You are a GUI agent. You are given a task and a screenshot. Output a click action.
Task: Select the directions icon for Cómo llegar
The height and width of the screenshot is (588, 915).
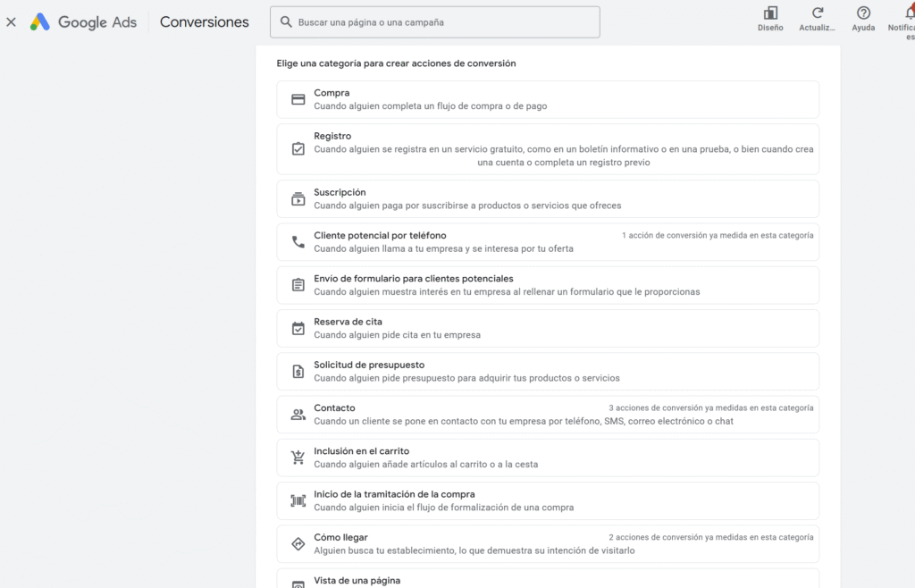pyautogui.click(x=298, y=543)
